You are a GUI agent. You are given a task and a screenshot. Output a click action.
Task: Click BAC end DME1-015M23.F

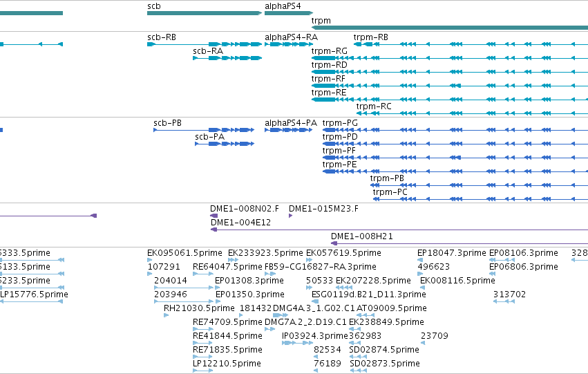pos(291,216)
